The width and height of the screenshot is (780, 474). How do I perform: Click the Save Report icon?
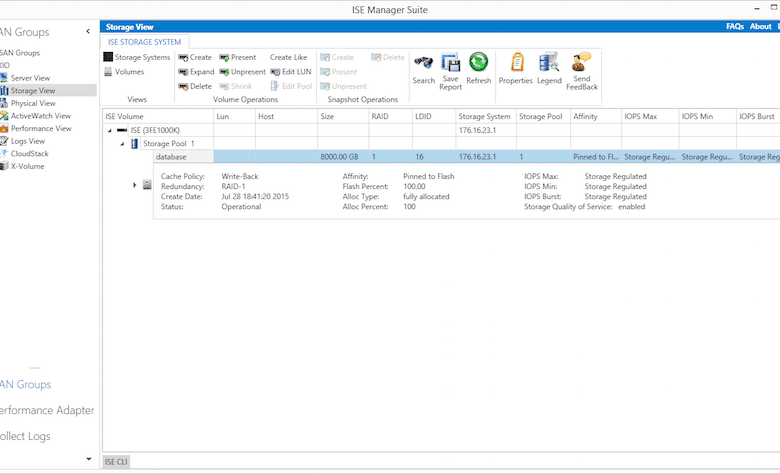tap(450, 72)
